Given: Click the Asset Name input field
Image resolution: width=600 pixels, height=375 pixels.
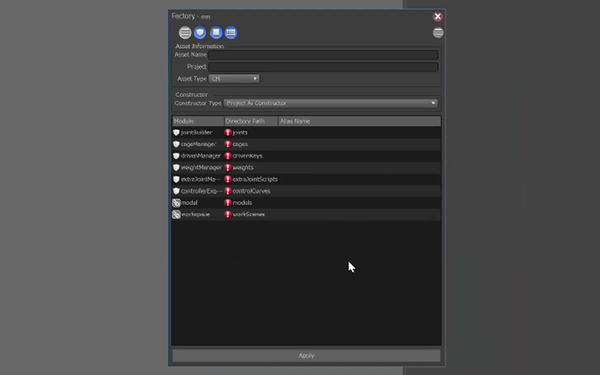Looking at the screenshot, I should coord(323,55).
